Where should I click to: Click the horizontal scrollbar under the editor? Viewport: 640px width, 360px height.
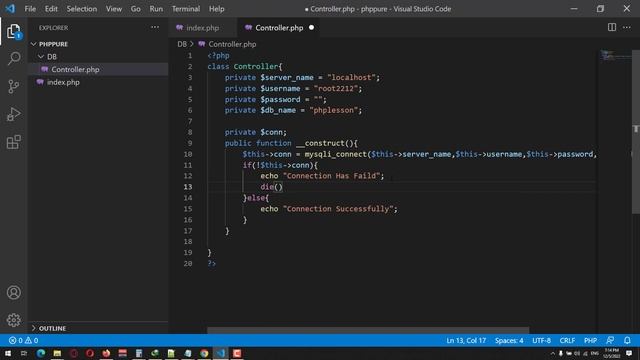tap(368, 330)
